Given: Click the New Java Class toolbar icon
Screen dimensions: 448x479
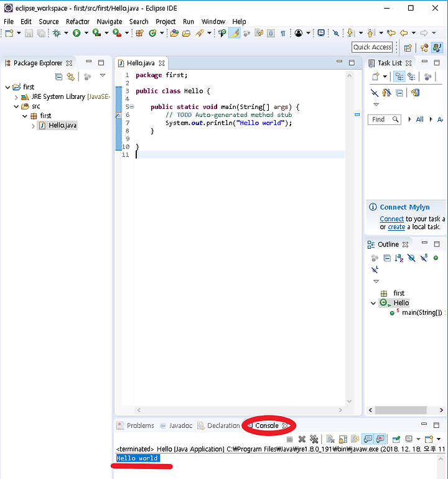Looking at the screenshot, I should click(152, 33).
